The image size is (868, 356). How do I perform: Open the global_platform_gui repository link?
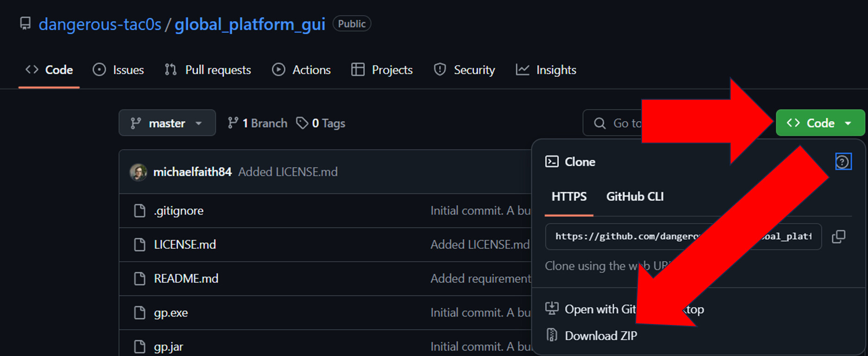point(250,24)
